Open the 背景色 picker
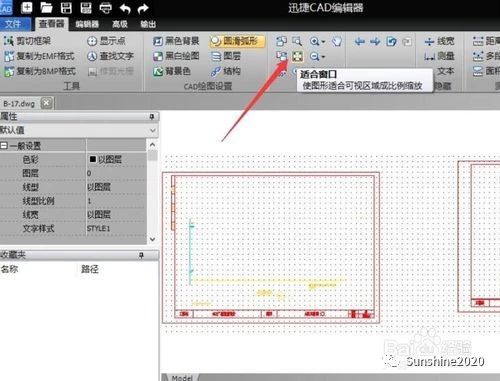Screen dimensions: 500x381 point(172,71)
